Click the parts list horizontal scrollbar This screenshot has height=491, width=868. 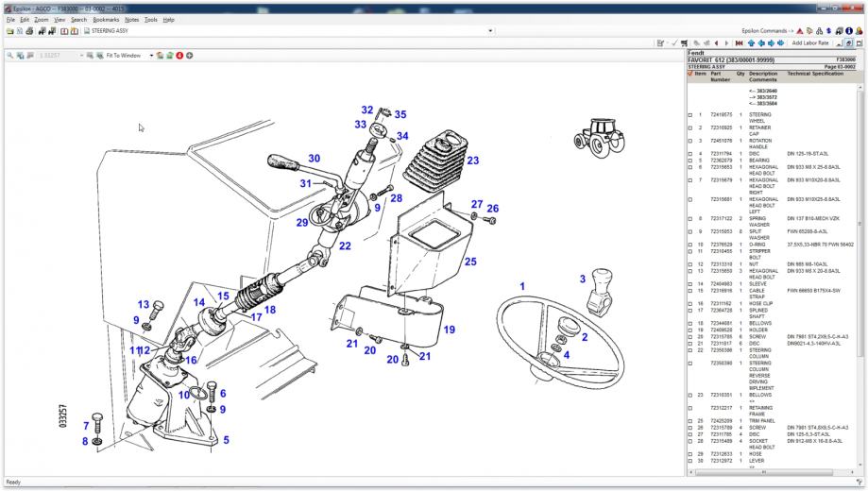pyautogui.click(x=771, y=472)
